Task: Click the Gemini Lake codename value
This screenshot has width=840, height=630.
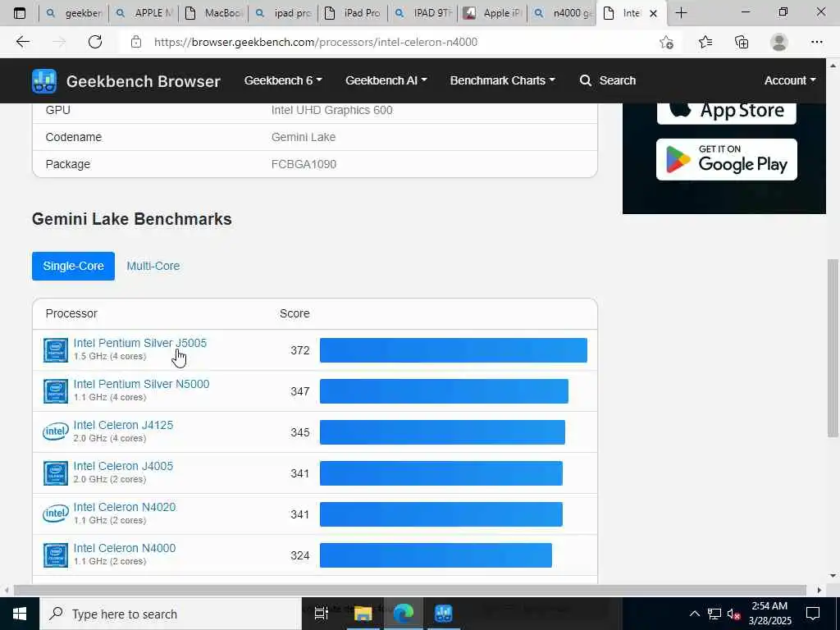Action: pos(304,137)
